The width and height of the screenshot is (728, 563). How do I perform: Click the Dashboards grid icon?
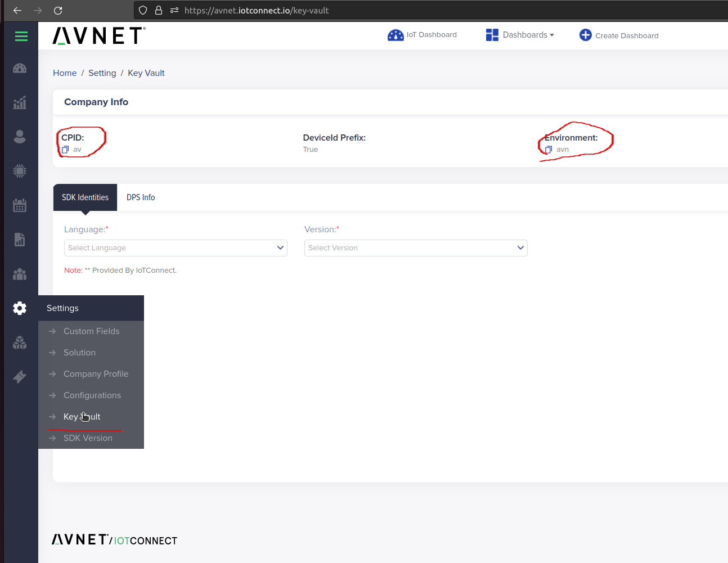point(492,35)
